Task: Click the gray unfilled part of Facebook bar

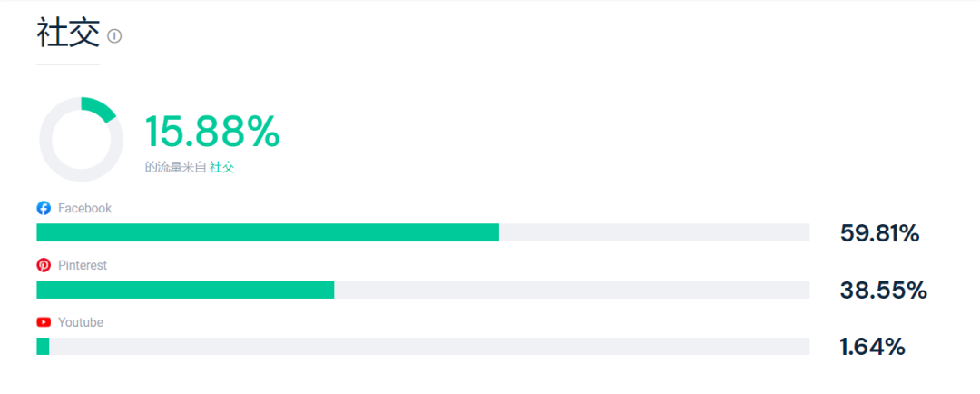Action: 653,232
